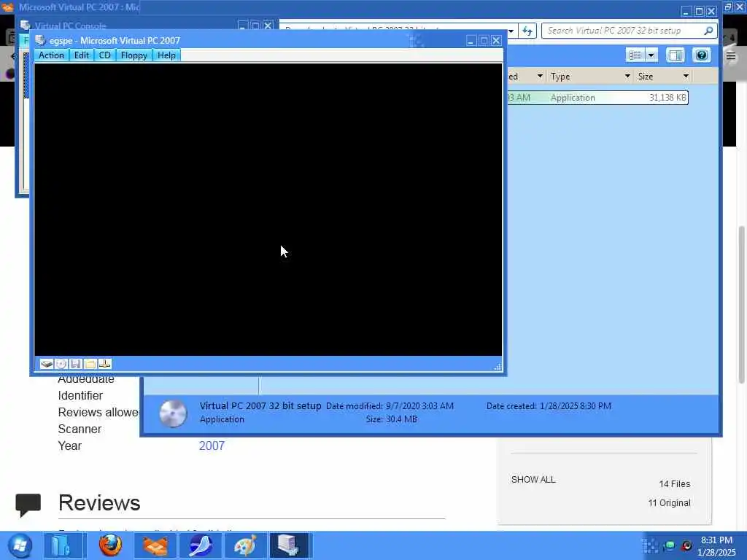The image size is (747, 560).
Task: Select the 31,138 KB size cell
Action: click(667, 98)
